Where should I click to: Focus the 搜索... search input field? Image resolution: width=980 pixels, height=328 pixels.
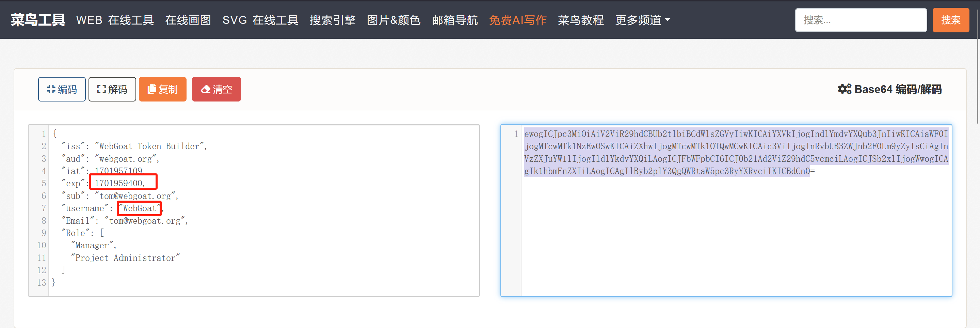861,20
